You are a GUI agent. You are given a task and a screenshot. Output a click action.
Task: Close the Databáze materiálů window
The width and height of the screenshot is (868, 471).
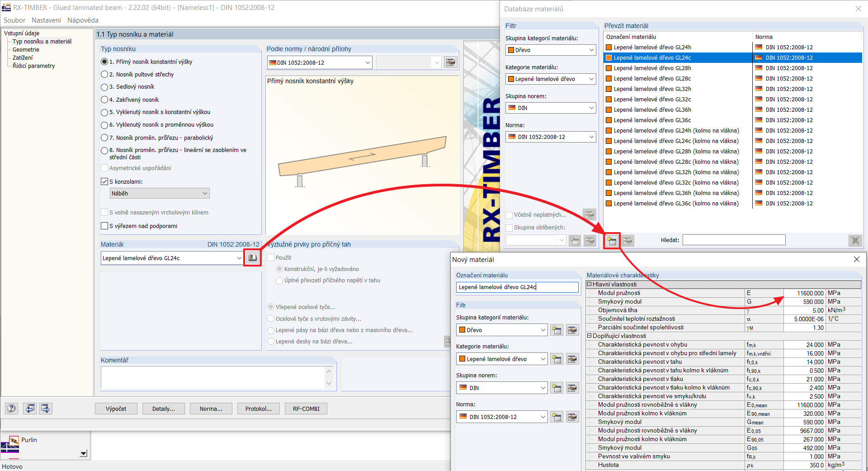point(858,9)
